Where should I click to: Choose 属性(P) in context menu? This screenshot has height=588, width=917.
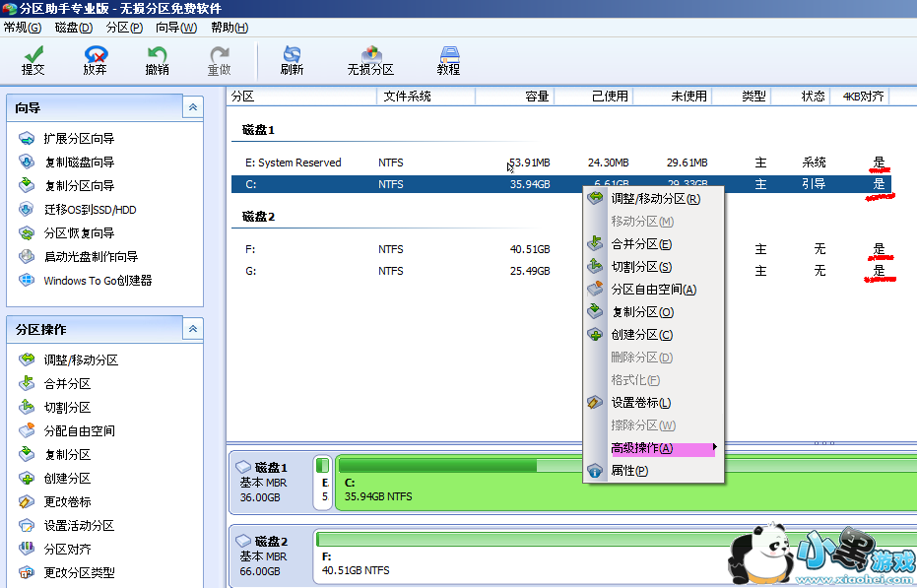[x=654, y=471]
